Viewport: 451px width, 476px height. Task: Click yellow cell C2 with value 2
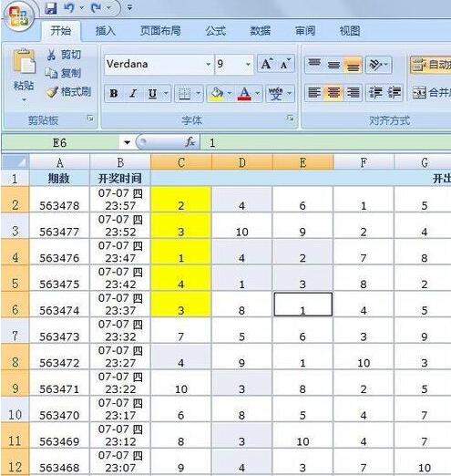(181, 200)
